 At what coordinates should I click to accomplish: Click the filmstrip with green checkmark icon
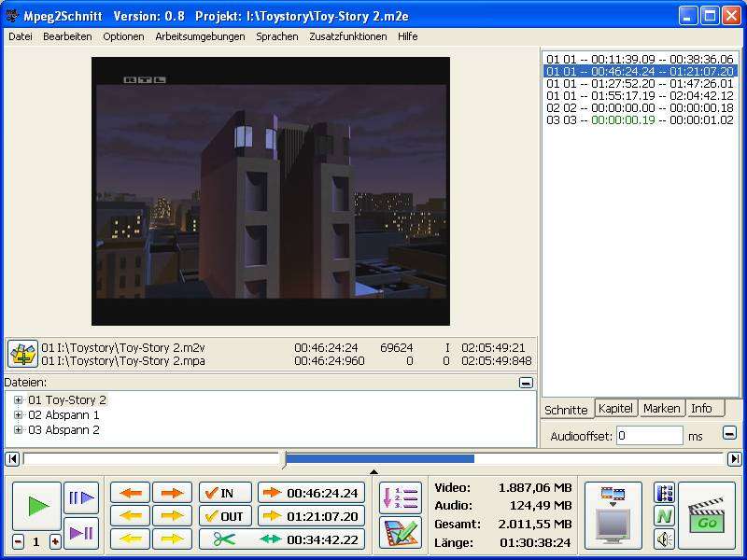pyautogui.click(x=401, y=532)
